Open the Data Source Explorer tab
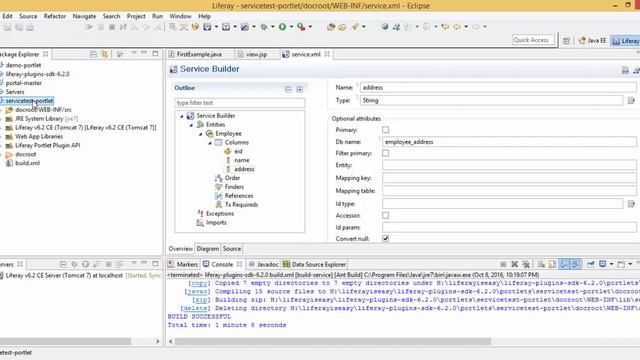Image resolution: width=640 pixels, height=360 pixels. [314, 264]
